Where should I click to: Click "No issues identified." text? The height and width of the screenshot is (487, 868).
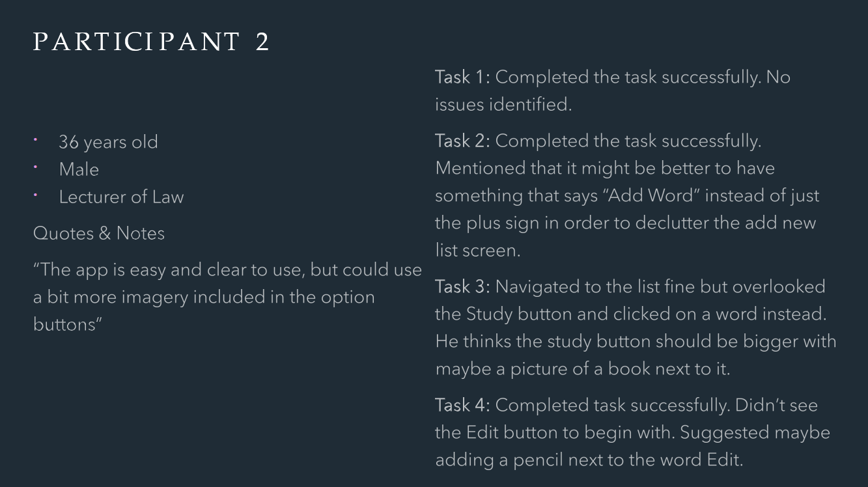[x=612, y=90]
